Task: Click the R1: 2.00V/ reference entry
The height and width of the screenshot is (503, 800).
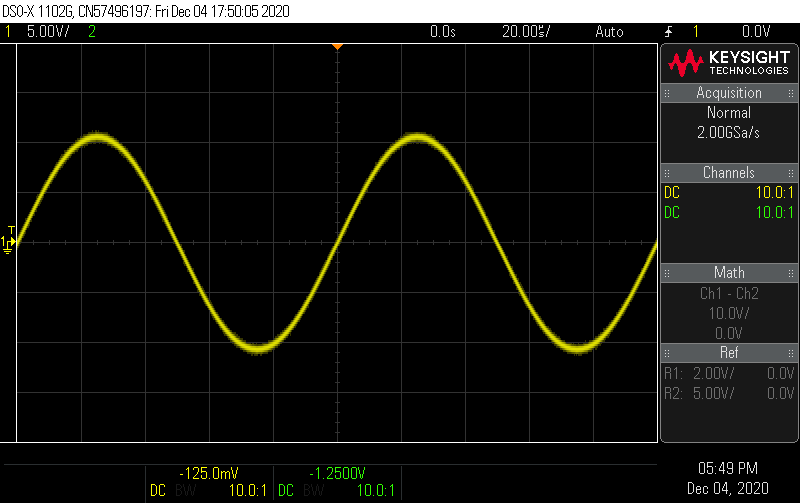Action: tap(729, 373)
